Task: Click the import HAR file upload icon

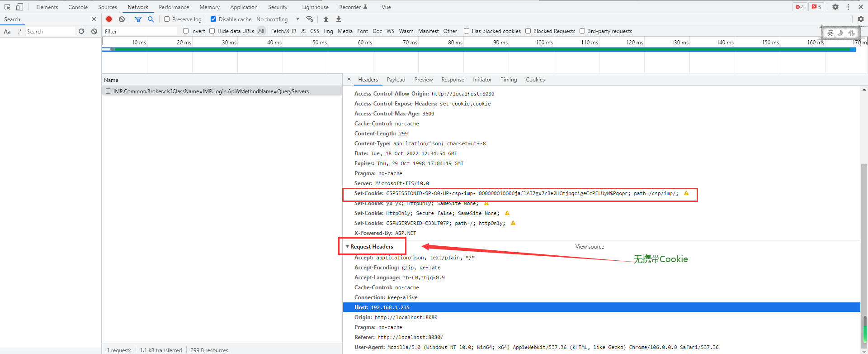Action: click(326, 19)
